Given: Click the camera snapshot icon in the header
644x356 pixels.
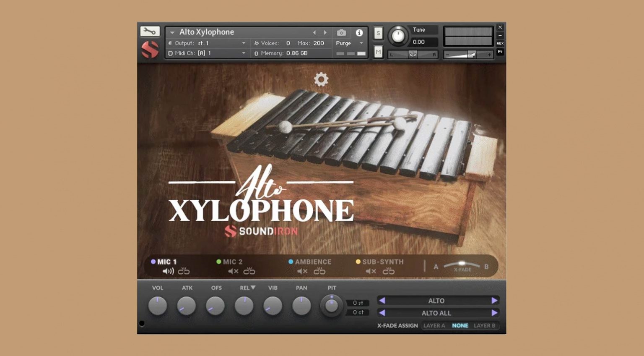Looking at the screenshot, I should point(341,32).
